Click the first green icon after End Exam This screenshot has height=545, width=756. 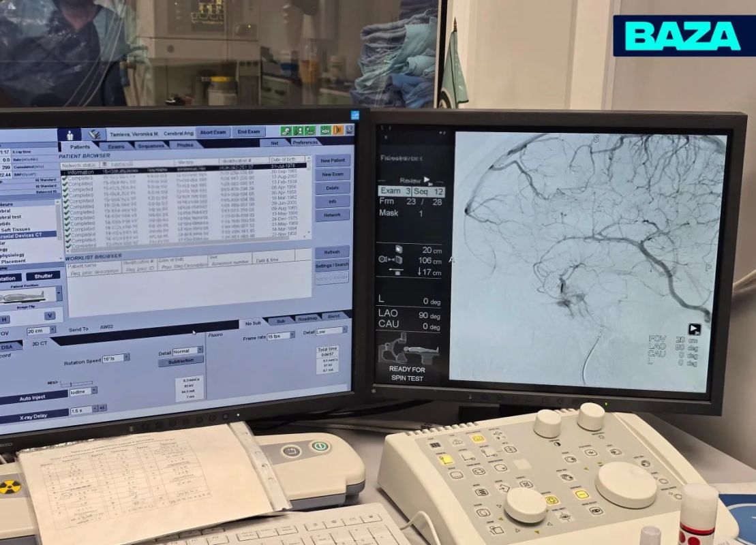coord(286,131)
